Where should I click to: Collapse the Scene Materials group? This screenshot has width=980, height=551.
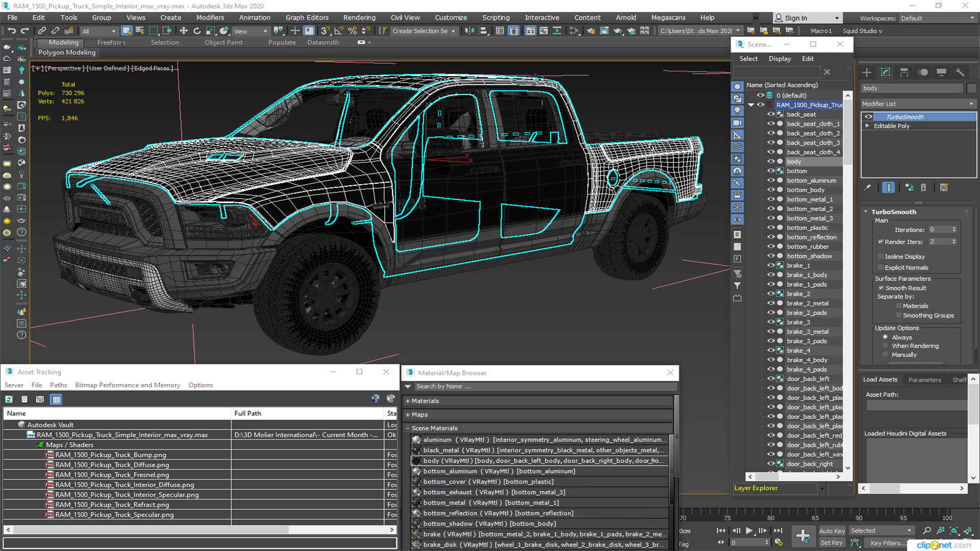click(x=408, y=429)
